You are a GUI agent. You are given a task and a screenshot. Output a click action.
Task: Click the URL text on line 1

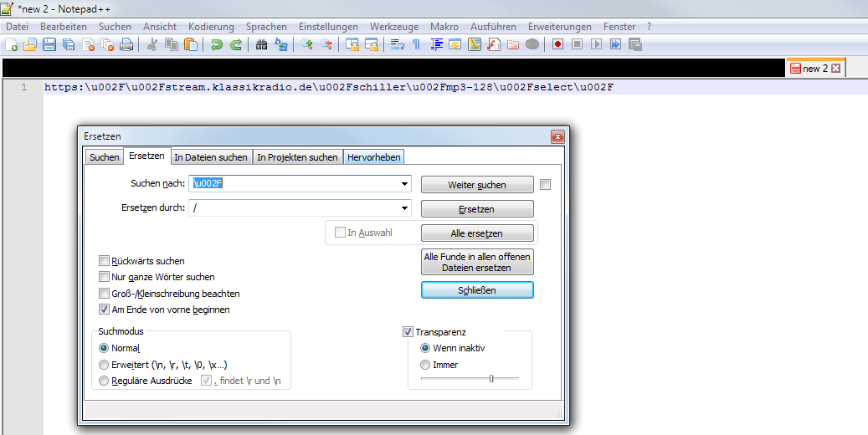(x=329, y=88)
